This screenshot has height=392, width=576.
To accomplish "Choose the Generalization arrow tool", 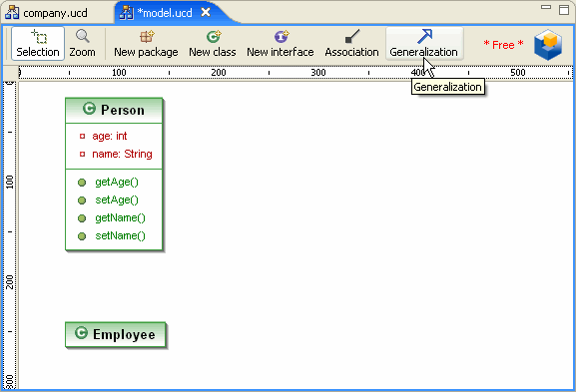I will (424, 43).
